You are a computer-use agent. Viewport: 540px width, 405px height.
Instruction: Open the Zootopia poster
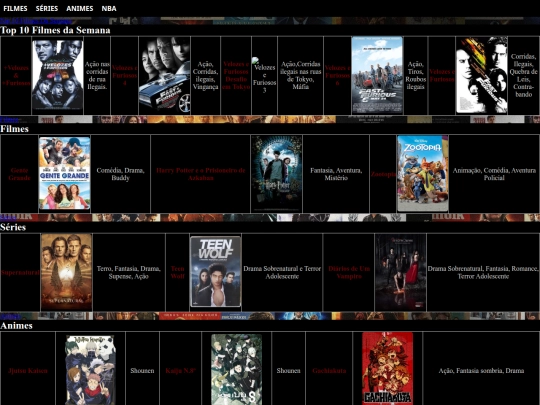(423, 174)
